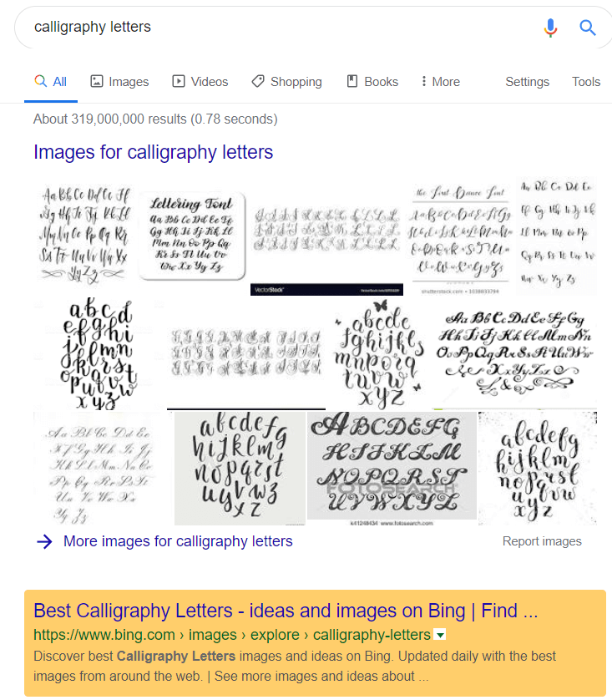Open the Tools search options
Image resolution: width=612 pixels, height=700 pixels.
(585, 82)
